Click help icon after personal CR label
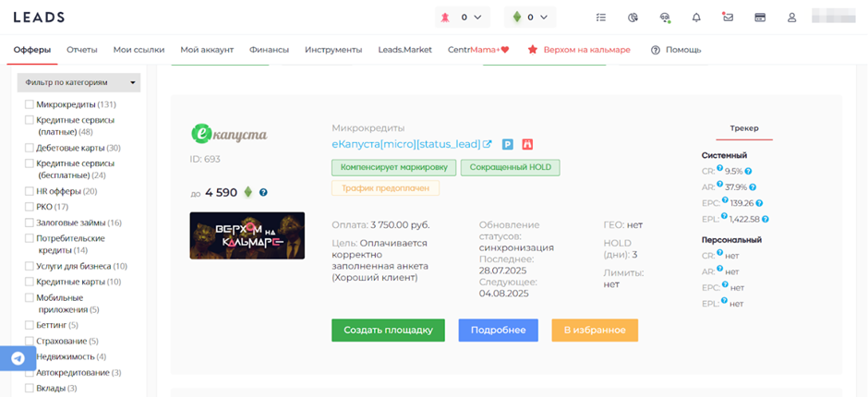Image resolution: width=868 pixels, height=397 pixels. pyautogui.click(x=719, y=252)
